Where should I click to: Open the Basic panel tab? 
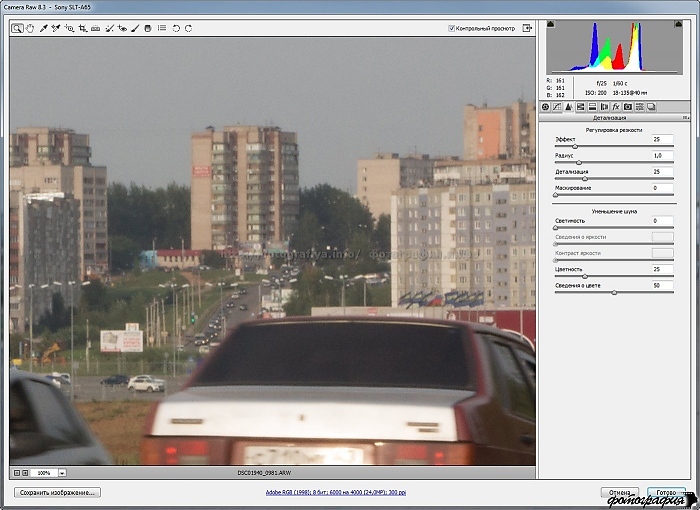(x=545, y=107)
